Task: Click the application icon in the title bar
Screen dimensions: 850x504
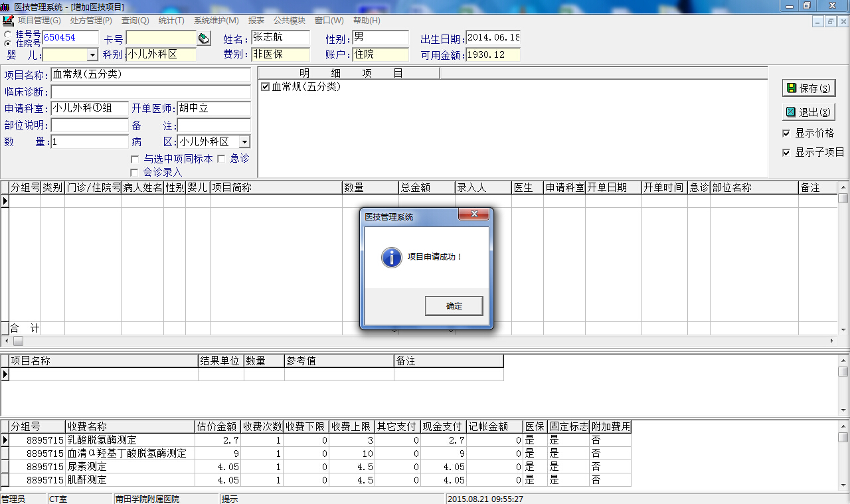Action: (x=6, y=6)
